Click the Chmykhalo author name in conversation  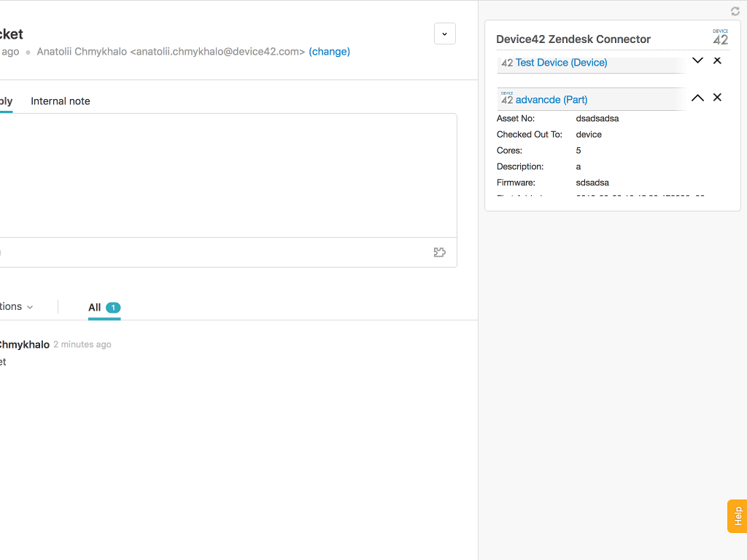point(23,344)
